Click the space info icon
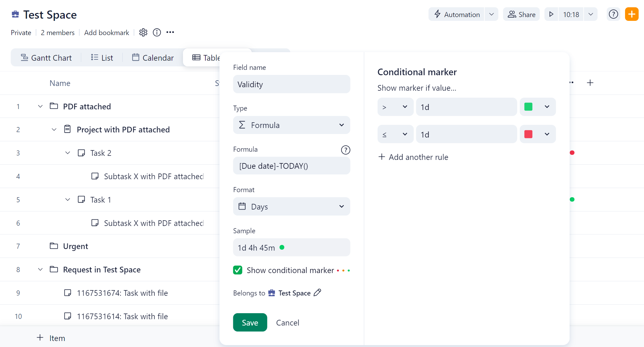 click(x=157, y=33)
